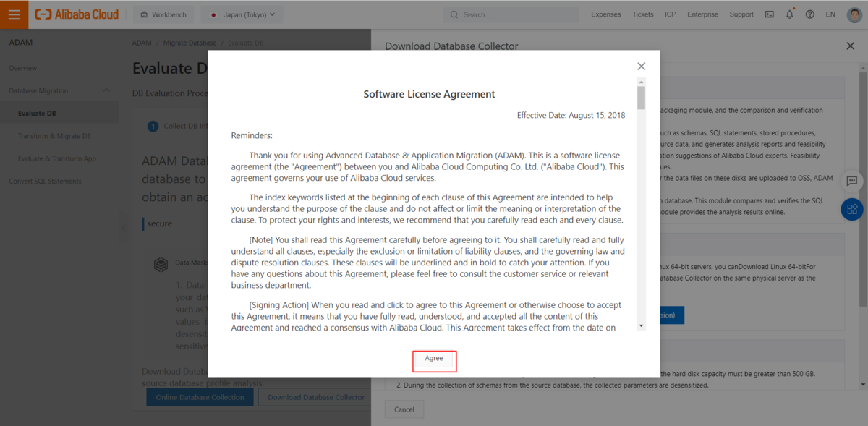Image resolution: width=868 pixels, height=426 pixels.
Task: Switch language with the EN selector
Action: (830, 14)
